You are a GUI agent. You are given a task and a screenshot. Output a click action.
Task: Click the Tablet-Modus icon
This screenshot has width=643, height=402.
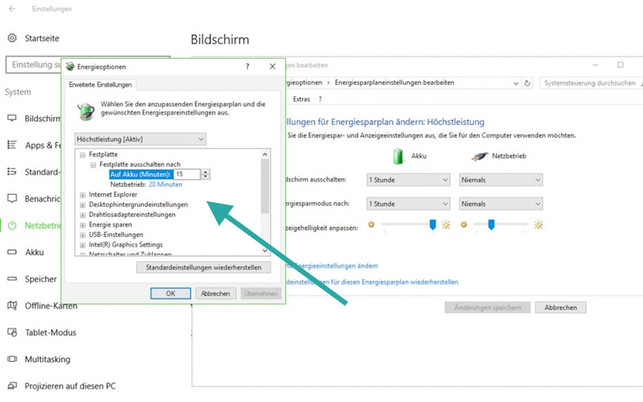click(13, 332)
